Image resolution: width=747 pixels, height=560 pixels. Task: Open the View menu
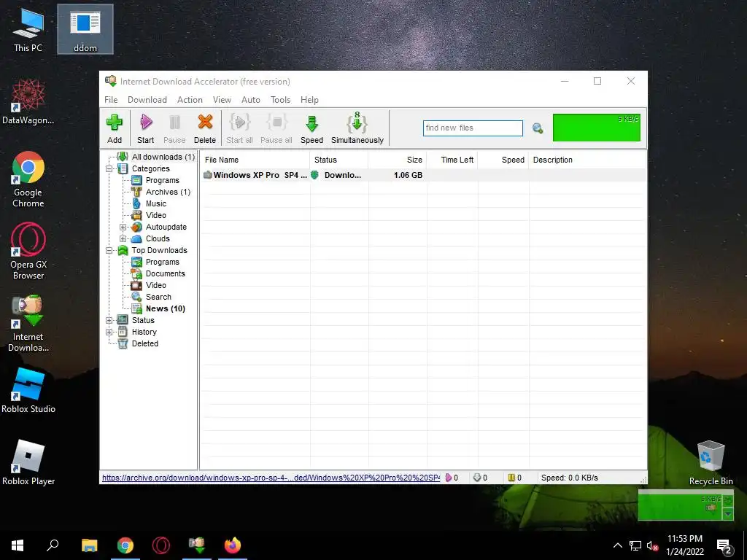(x=222, y=99)
